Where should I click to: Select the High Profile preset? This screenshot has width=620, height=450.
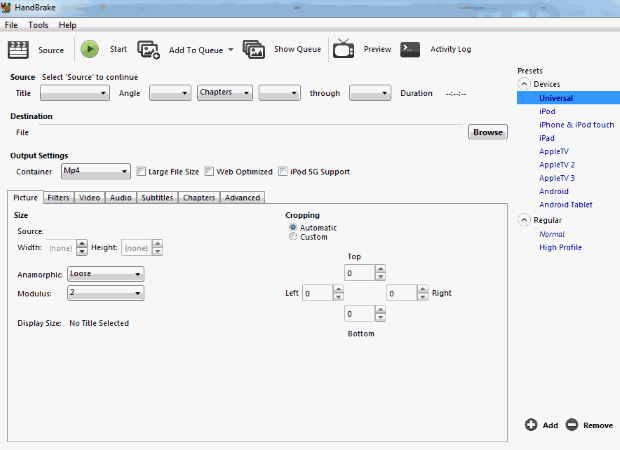click(559, 247)
